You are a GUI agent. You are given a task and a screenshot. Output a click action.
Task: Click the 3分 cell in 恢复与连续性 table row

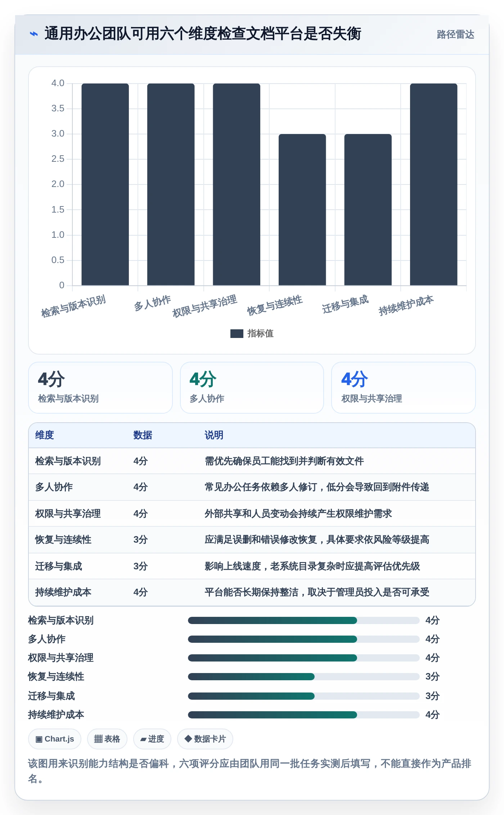pyautogui.click(x=140, y=540)
